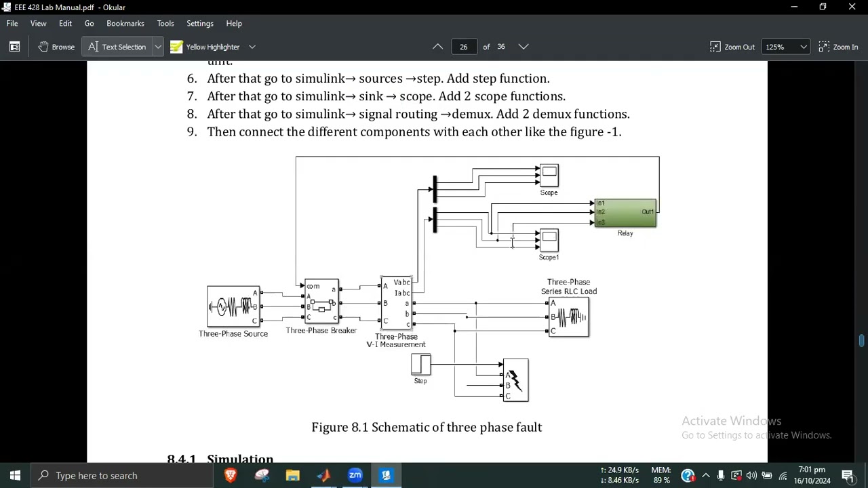Click the Okular taskbar icon

pos(387,476)
